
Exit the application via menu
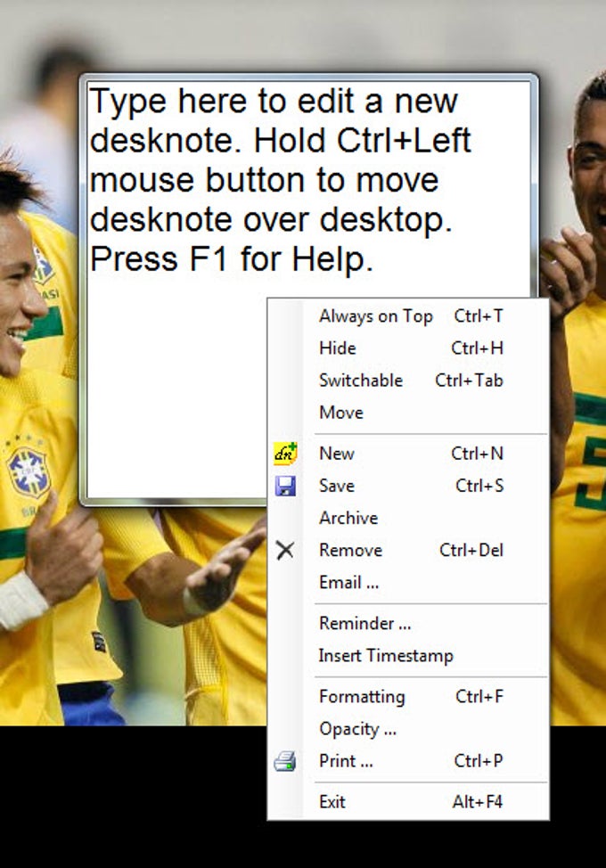pos(408,801)
